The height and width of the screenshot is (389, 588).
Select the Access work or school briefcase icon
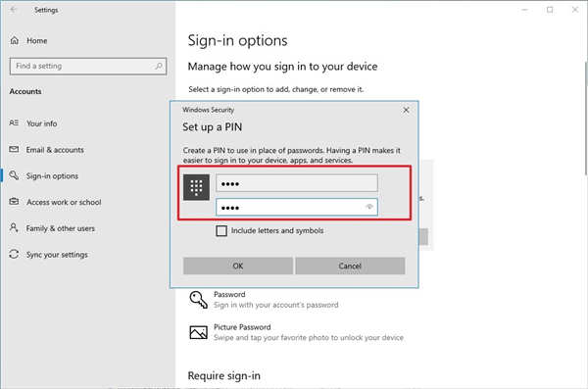pos(14,202)
